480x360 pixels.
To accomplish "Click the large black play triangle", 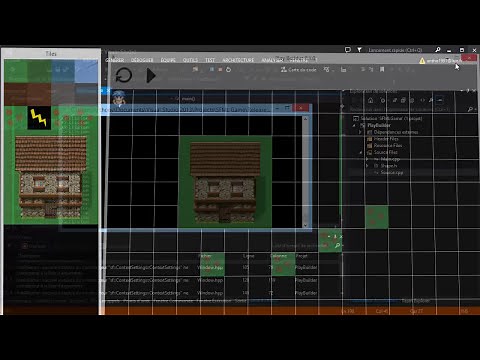I will tap(151, 76).
